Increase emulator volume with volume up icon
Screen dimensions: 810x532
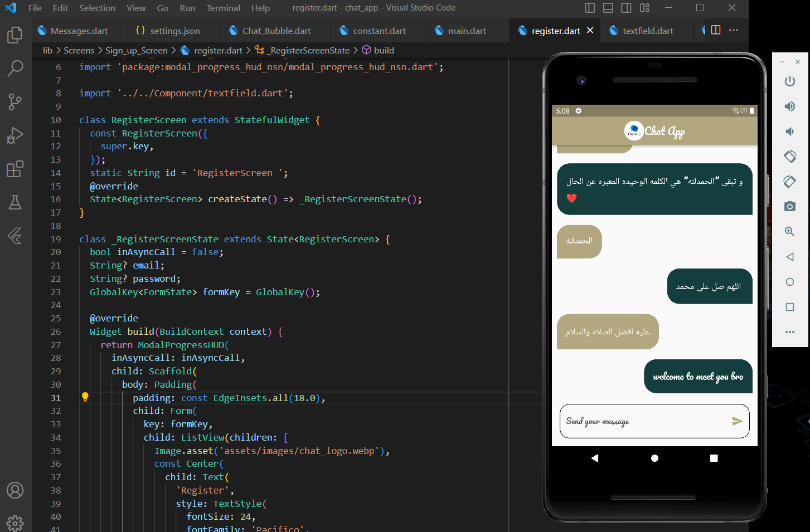790,106
